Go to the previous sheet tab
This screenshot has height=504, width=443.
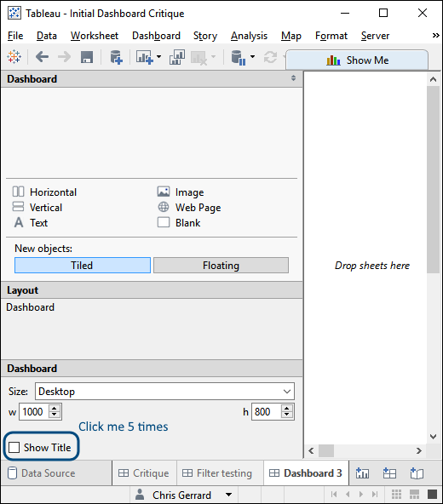(348, 494)
